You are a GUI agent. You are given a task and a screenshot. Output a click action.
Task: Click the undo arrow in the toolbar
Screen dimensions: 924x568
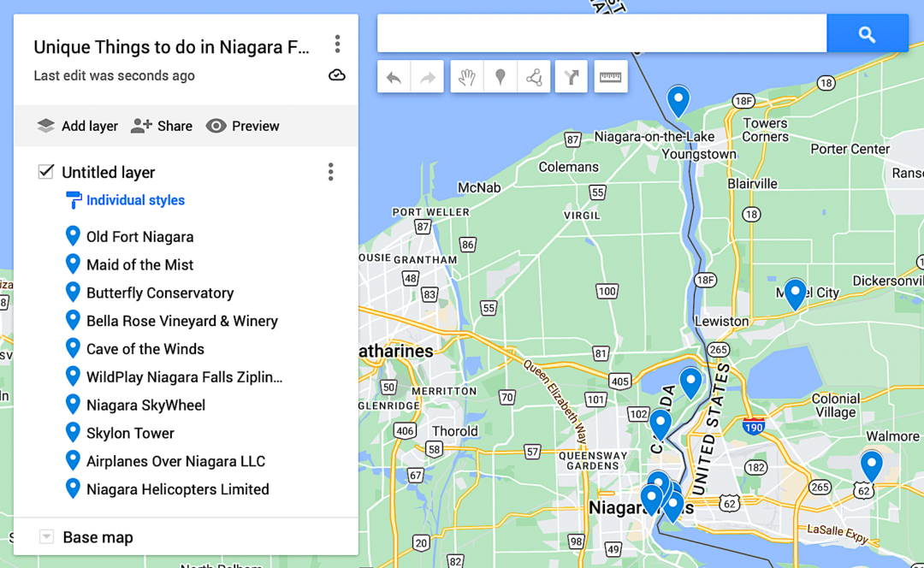pyautogui.click(x=394, y=77)
